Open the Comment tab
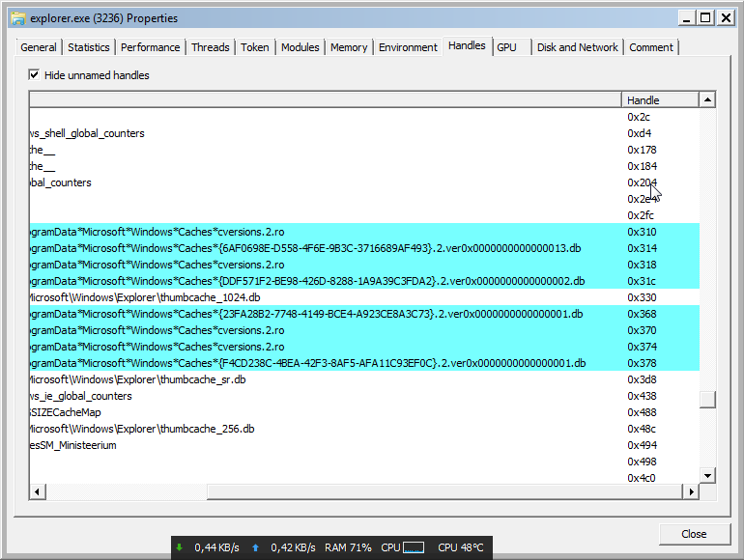 pyautogui.click(x=651, y=47)
